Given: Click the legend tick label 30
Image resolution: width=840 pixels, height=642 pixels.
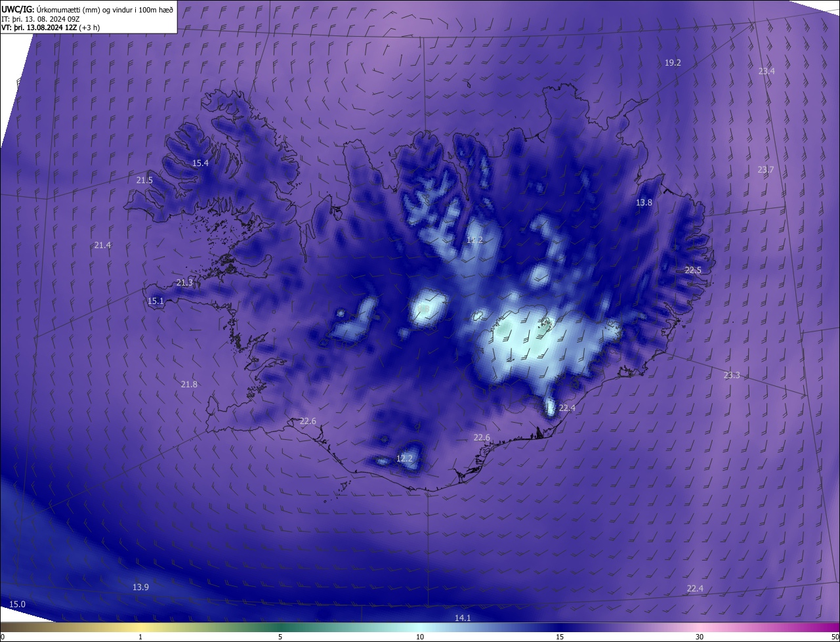Looking at the screenshot, I should (x=700, y=637).
